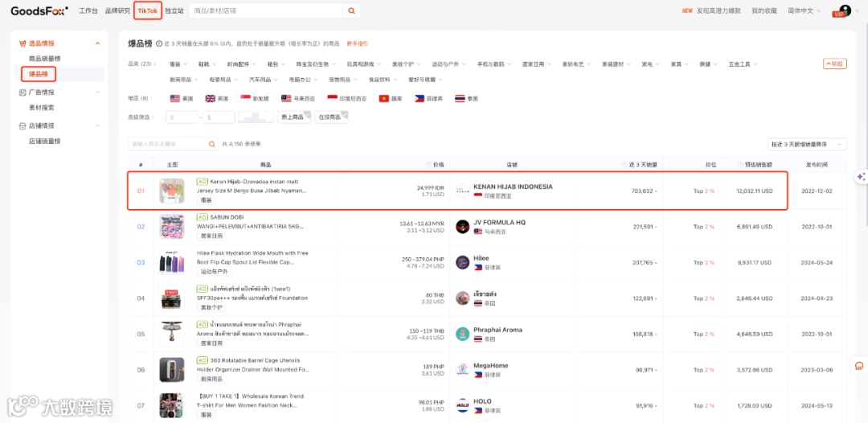Screen dimensions: 868x423
Task: Click the price range histogram slider
Action: pyautogui.click(x=256, y=117)
